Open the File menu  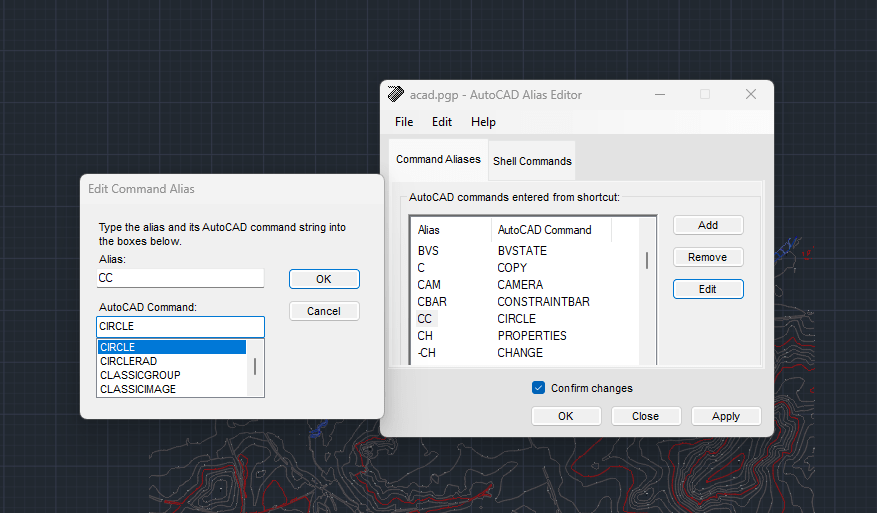click(x=404, y=122)
